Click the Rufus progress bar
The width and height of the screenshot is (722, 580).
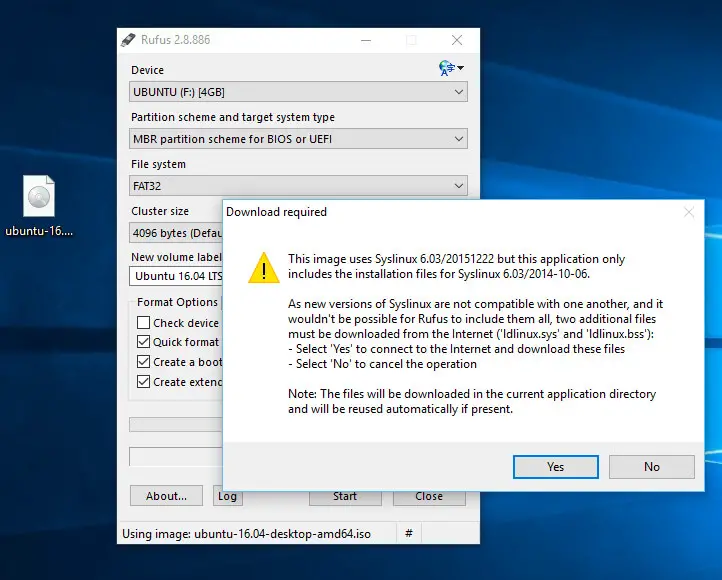176,424
